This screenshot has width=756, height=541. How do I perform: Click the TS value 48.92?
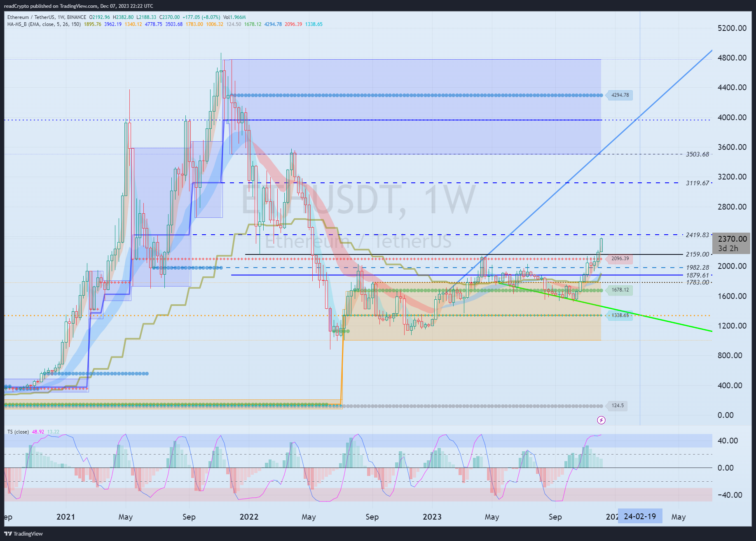[38, 432]
